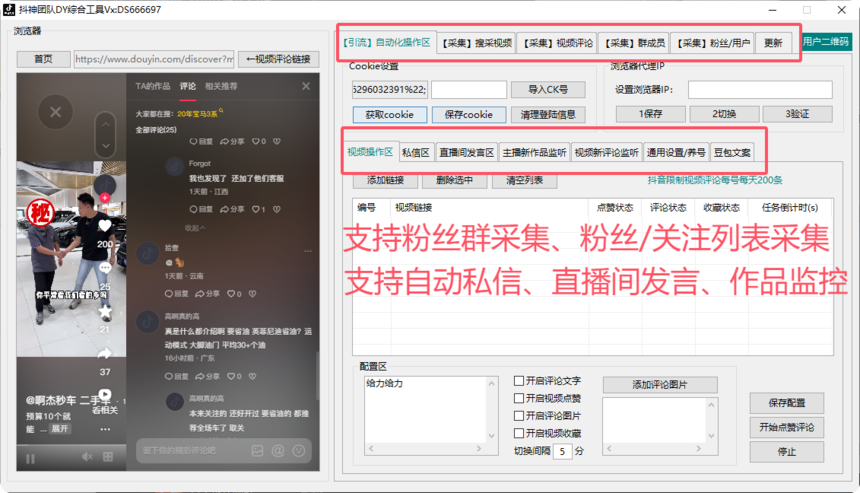Go to previous video with up arrow
The width and height of the screenshot is (860, 493).
105,124
